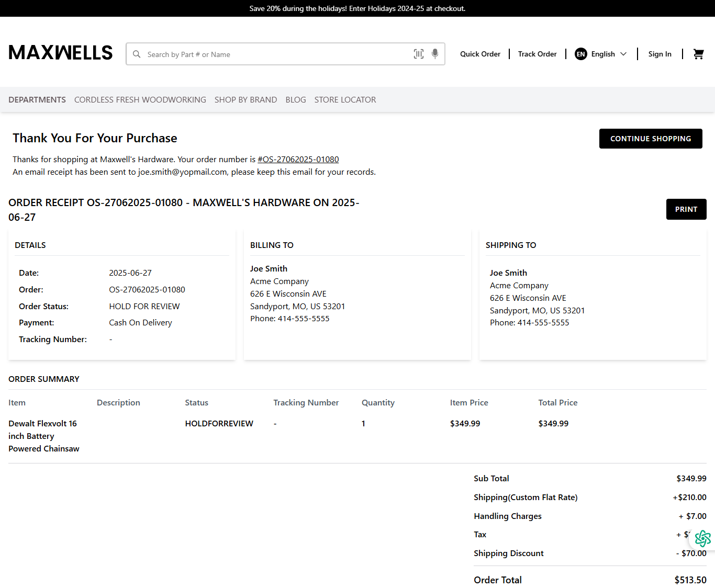Click the microphone voice search icon

click(435, 54)
